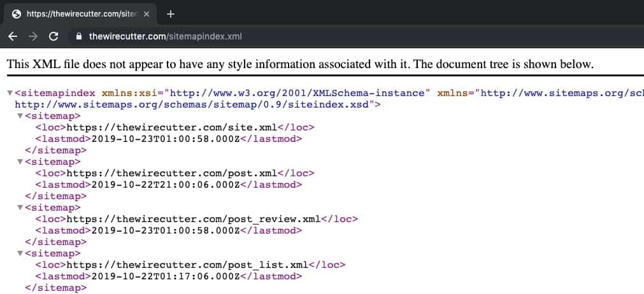Click the lastmod value 2019-10-22T01:17:06.000Z
This screenshot has width=644, height=294.
(166, 276)
